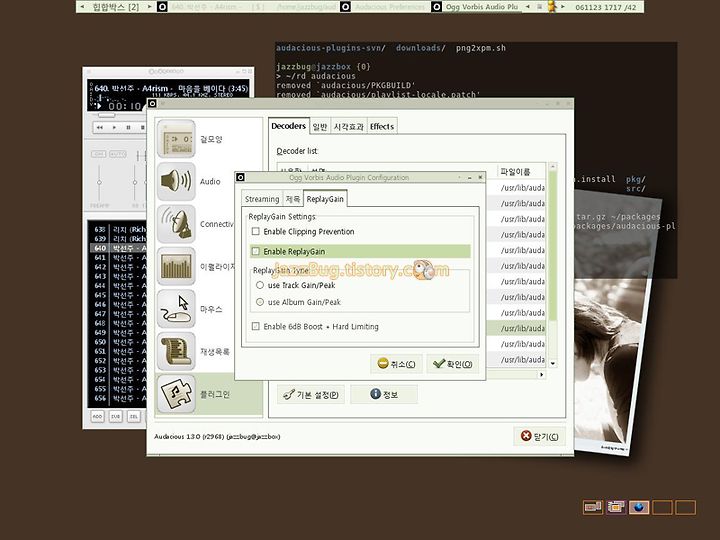Click the decoder list scroll up arrow

point(553,166)
